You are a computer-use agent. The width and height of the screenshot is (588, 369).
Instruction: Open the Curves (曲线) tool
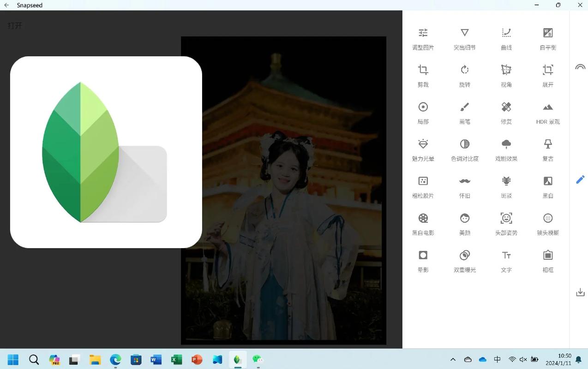(x=506, y=38)
